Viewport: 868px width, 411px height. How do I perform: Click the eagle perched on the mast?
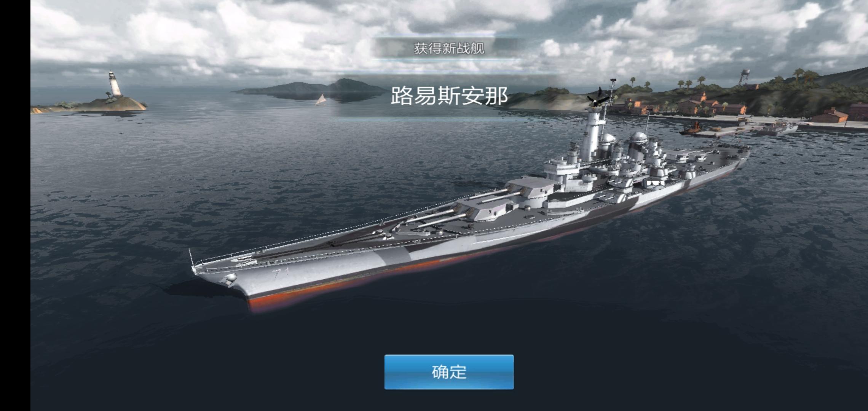click(597, 98)
